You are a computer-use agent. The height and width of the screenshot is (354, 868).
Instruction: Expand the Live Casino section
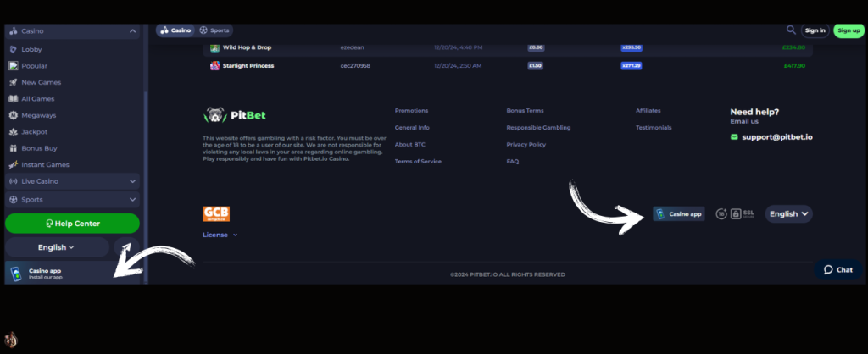[x=72, y=181]
